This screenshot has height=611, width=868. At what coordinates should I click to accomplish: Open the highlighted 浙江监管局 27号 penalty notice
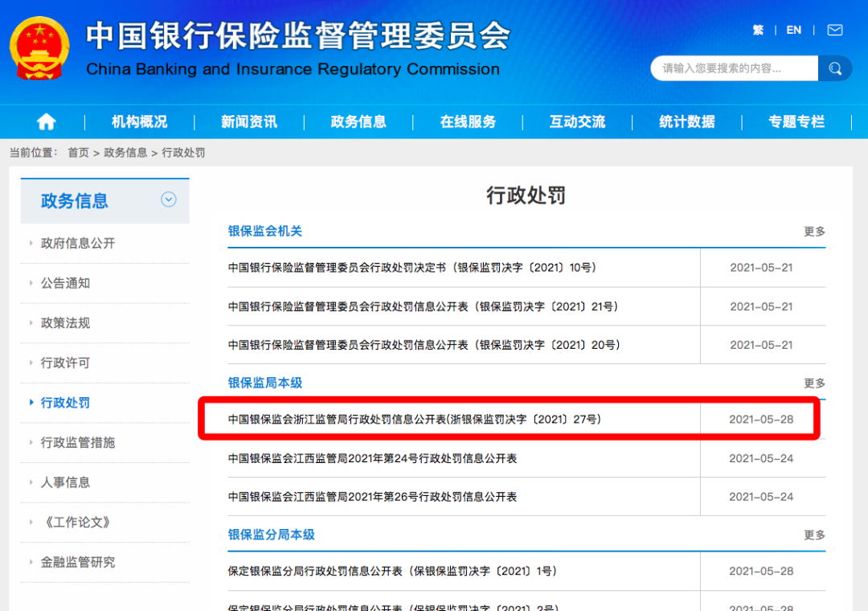tap(414, 420)
